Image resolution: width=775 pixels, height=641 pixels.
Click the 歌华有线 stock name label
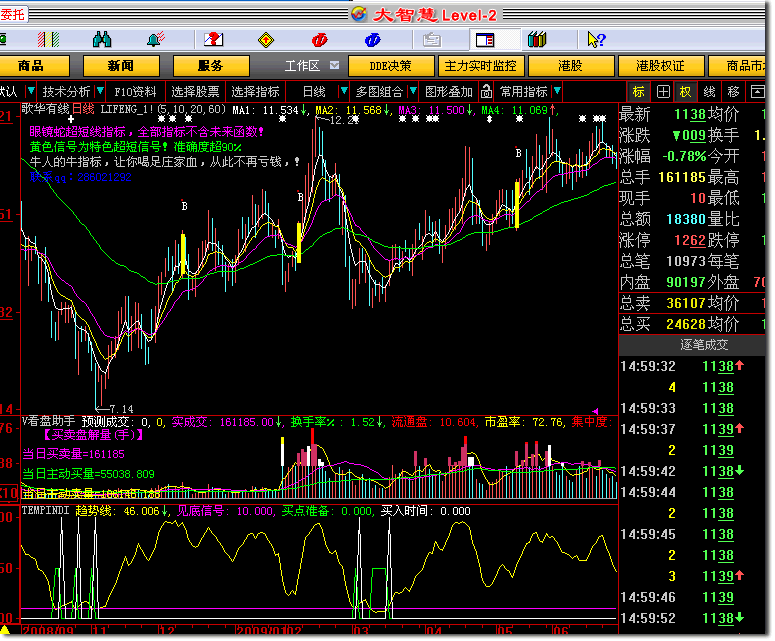coord(45,109)
